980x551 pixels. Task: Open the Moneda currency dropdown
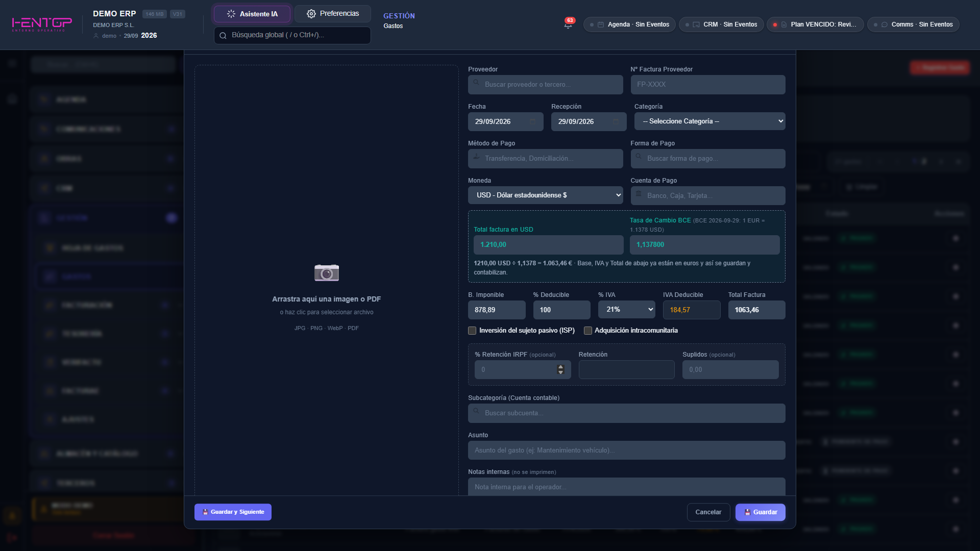point(546,195)
